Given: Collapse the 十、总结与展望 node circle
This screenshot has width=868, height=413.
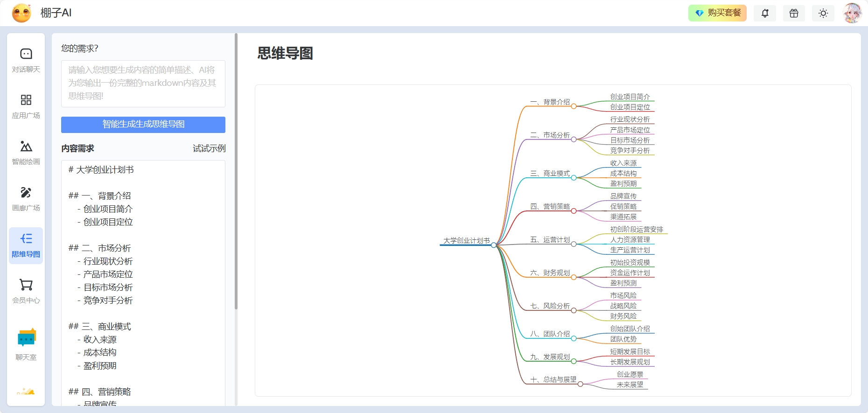Looking at the screenshot, I should 581,384.
